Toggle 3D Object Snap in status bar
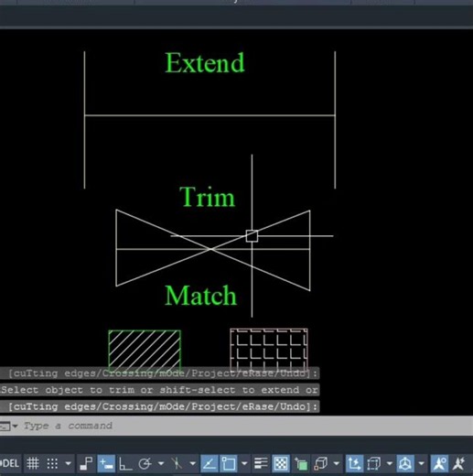The width and height of the screenshot is (473, 476). point(320,464)
